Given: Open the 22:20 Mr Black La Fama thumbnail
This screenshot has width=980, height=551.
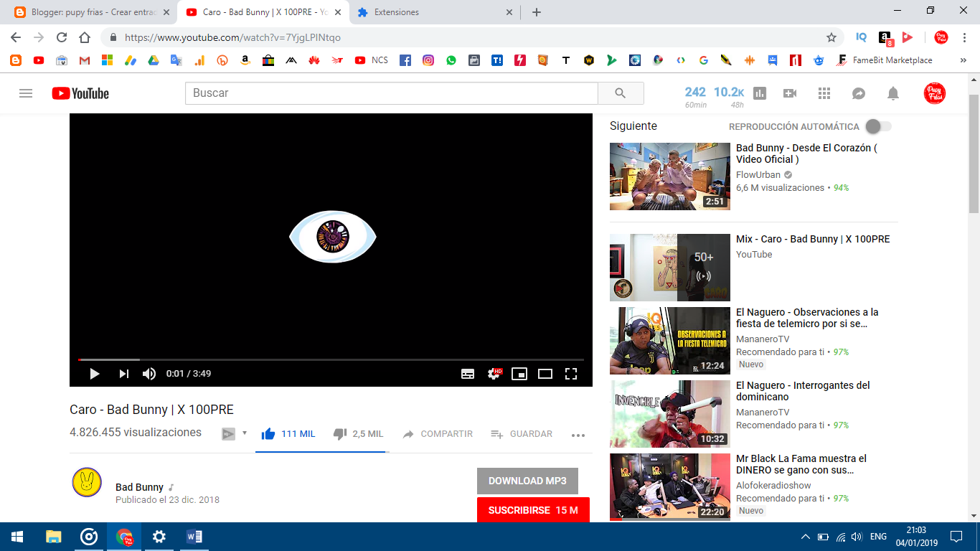Looking at the screenshot, I should point(670,486).
